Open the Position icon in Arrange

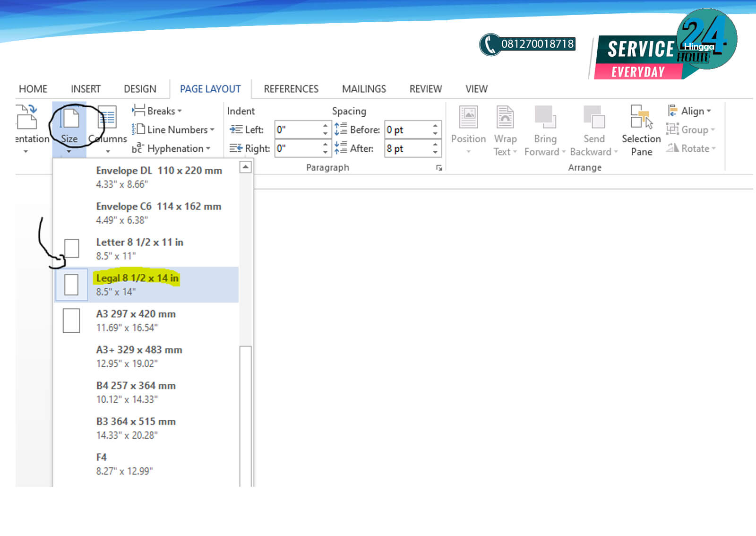tap(468, 118)
